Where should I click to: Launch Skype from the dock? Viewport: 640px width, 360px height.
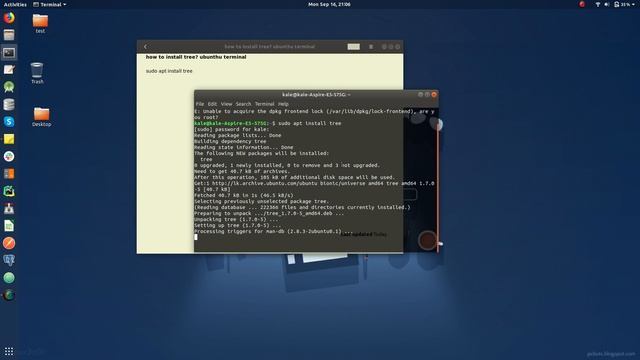9,122
